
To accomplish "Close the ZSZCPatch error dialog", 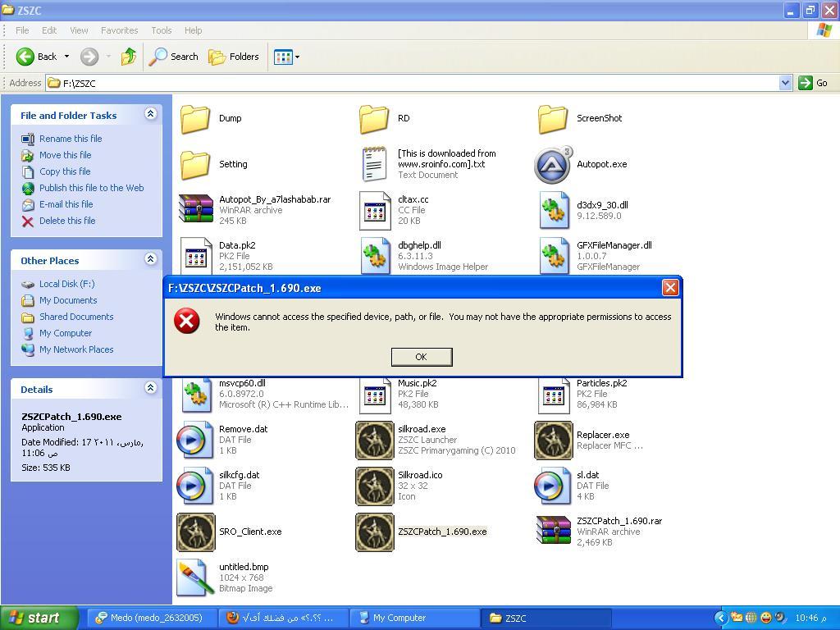I will (x=670, y=288).
